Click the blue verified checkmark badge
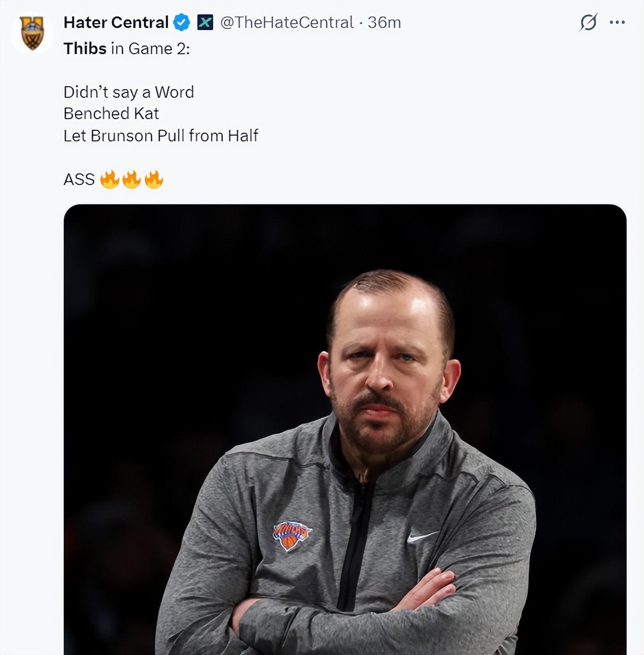 coord(182,22)
